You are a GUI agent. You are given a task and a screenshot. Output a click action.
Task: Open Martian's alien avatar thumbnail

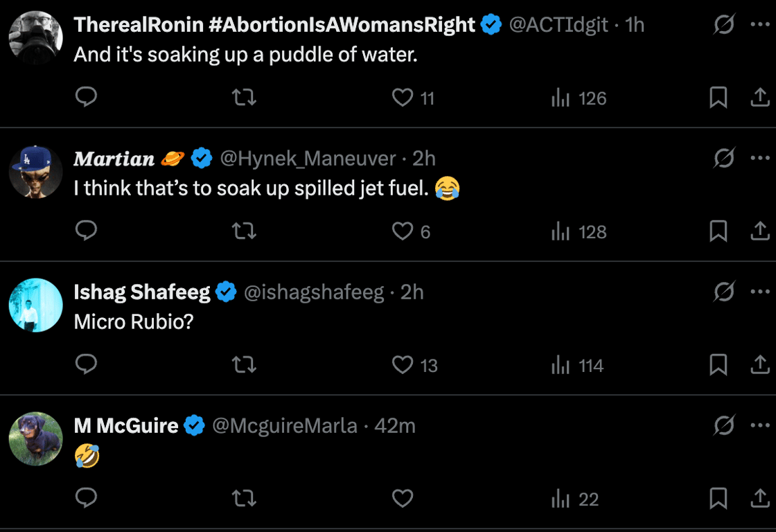pyautogui.click(x=36, y=172)
